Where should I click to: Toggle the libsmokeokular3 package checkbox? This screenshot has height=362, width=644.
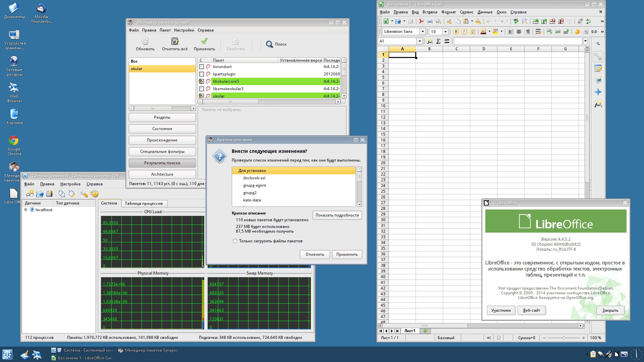pos(202,89)
